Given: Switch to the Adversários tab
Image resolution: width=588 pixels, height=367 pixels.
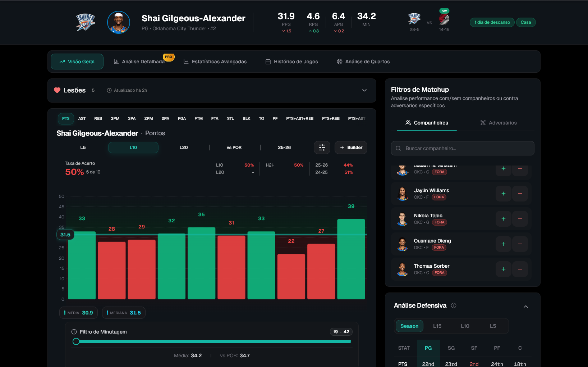Looking at the screenshot, I should pos(498,123).
